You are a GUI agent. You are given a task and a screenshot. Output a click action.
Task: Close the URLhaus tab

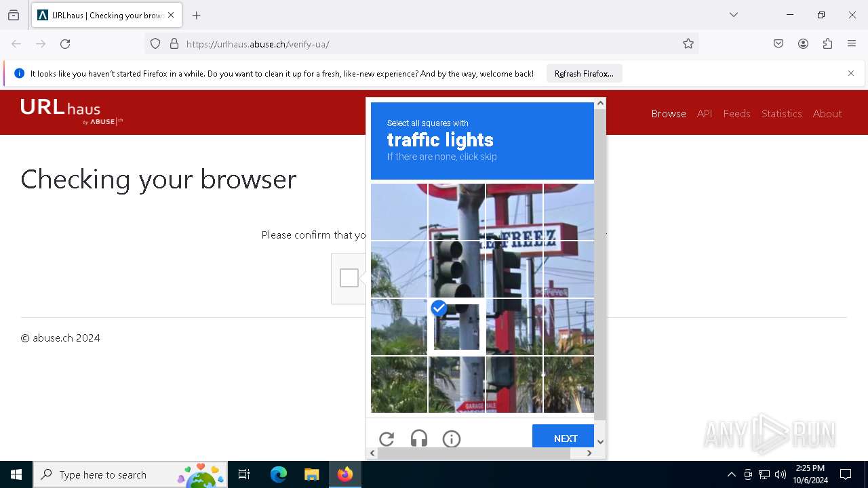171,15
